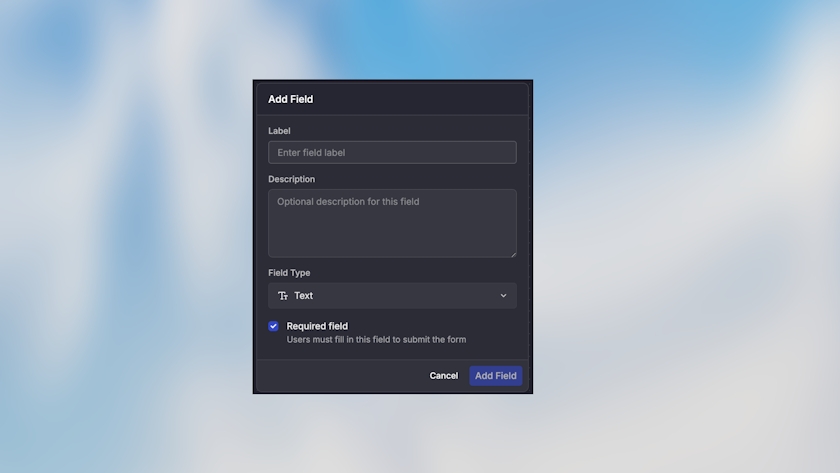Expand the Field Type dropdown chevron
The image size is (840, 473).
pyautogui.click(x=503, y=296)
